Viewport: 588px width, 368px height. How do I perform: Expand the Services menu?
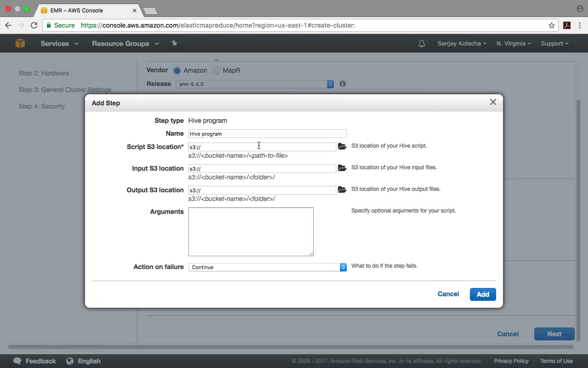click(x=59, y=44)
